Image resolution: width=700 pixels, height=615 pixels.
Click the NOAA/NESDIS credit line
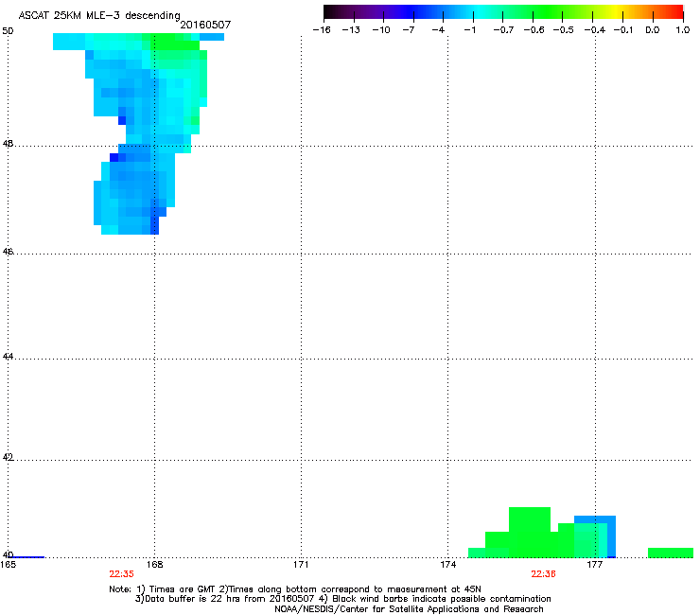(x=409, y=609)
